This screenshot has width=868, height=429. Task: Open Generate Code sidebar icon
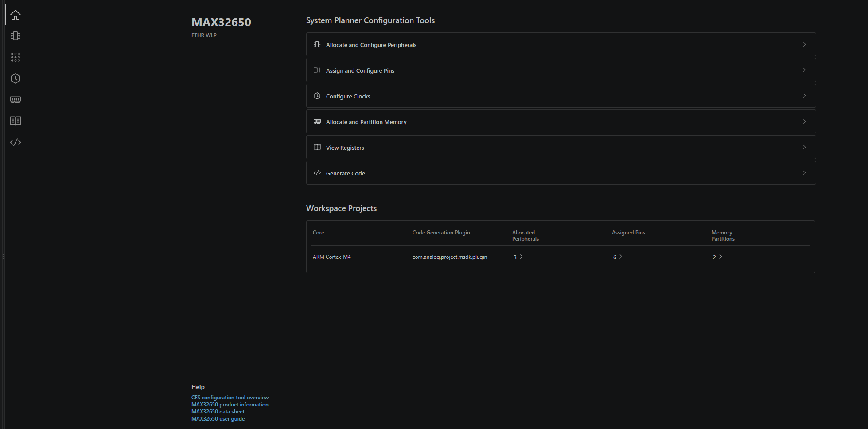16,142
